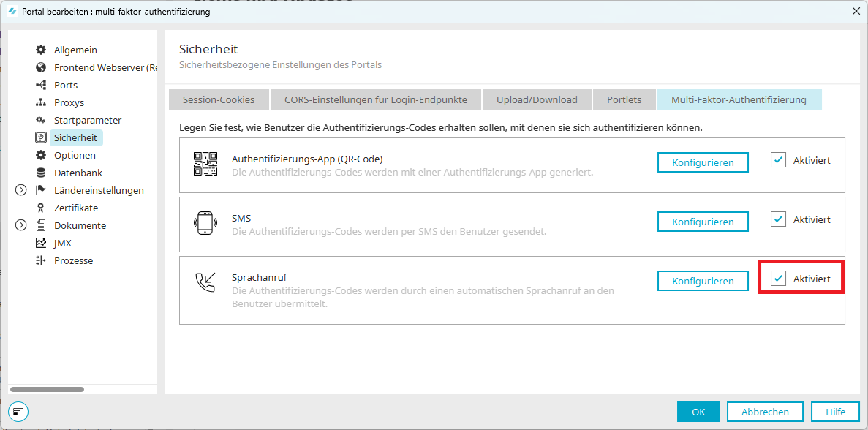
Task: Open the Startparameter settings entry
Action: 87,120
